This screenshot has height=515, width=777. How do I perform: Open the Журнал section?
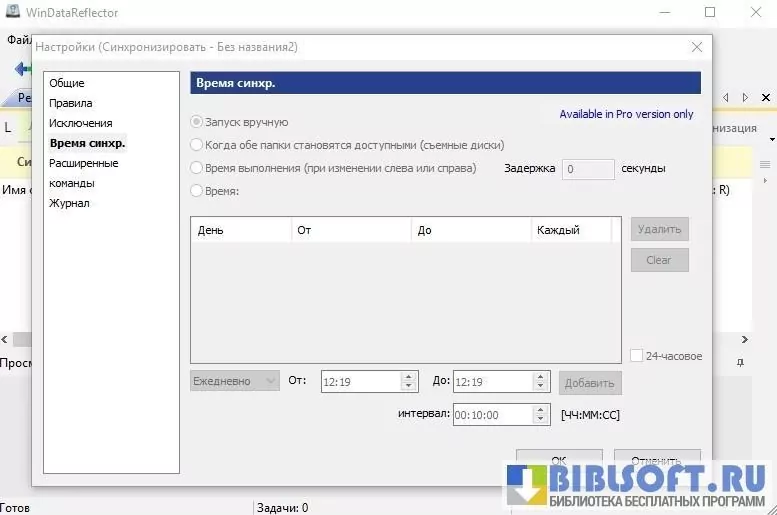69,203
